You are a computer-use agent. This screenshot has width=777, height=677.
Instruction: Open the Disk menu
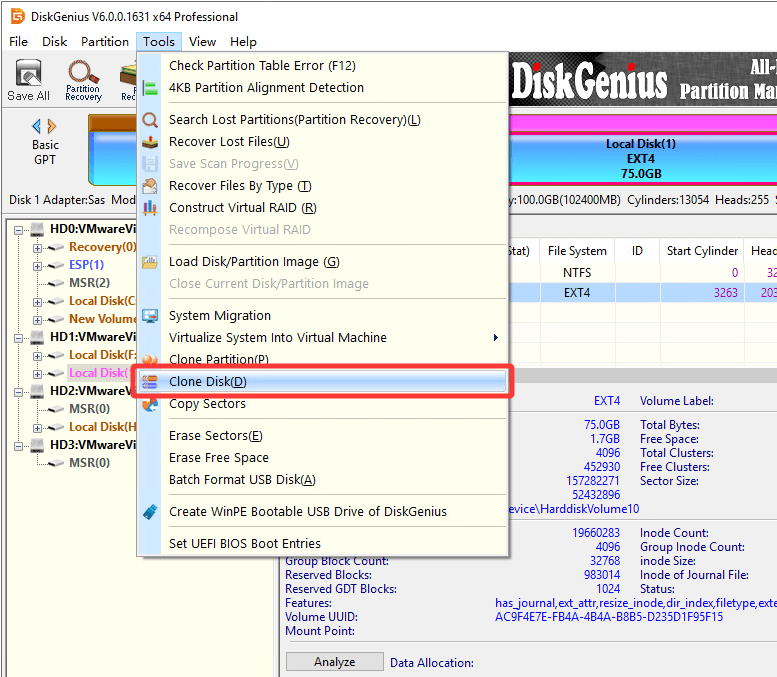click(x=54, y=42)
